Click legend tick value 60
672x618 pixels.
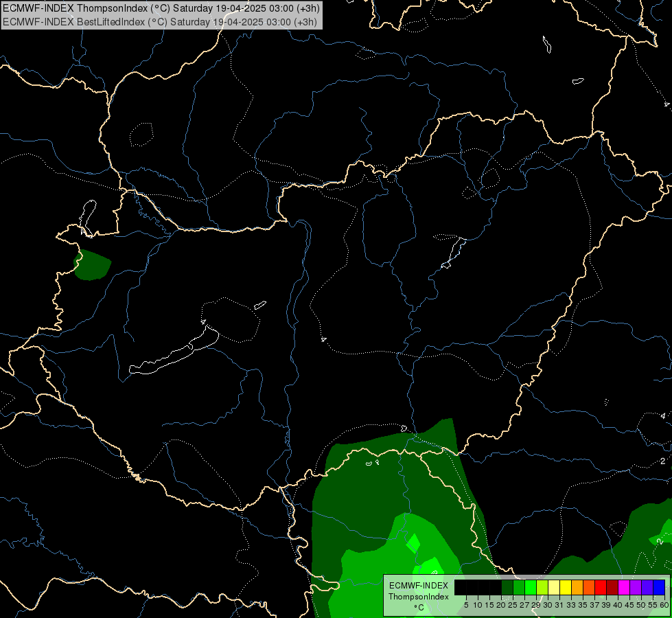[x=664, y=605]
